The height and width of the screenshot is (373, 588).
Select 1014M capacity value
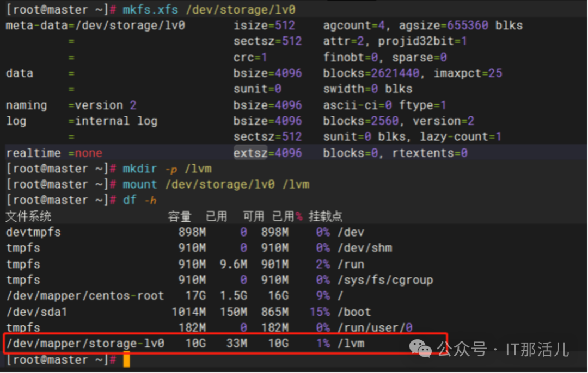(x=188, y=312)
